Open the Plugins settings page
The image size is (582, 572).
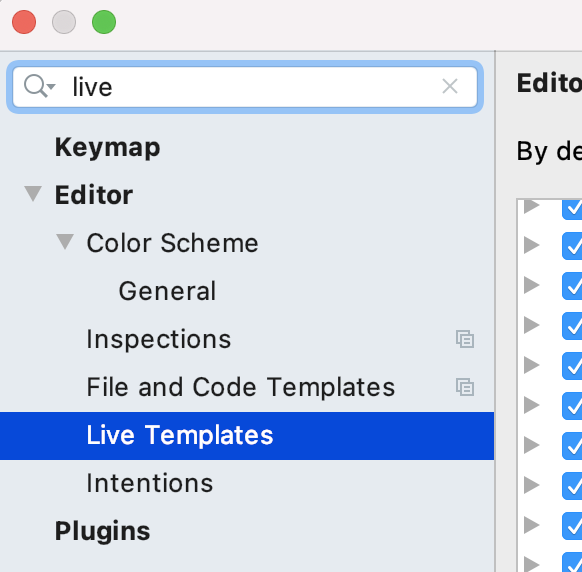coord(102,531)
